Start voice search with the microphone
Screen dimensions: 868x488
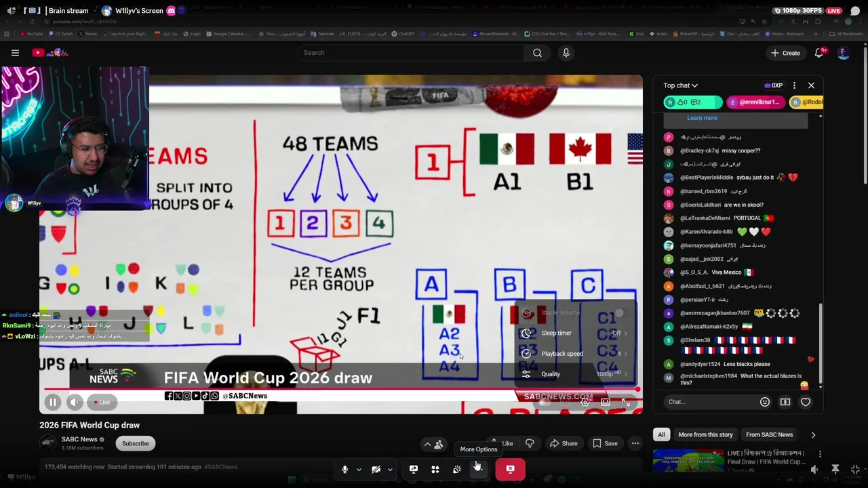pos(566,53)
